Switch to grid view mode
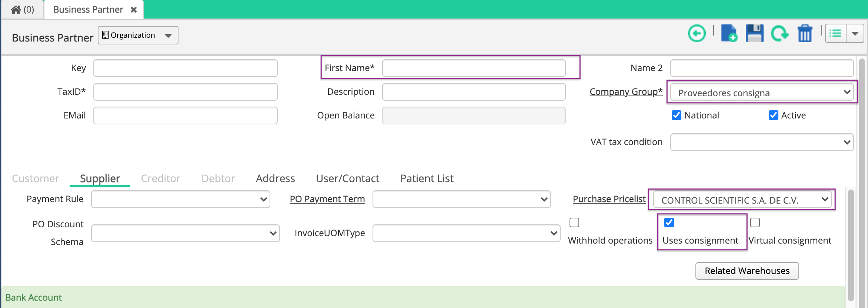This screenshot has width=868, height=308. tap(836, 33)
